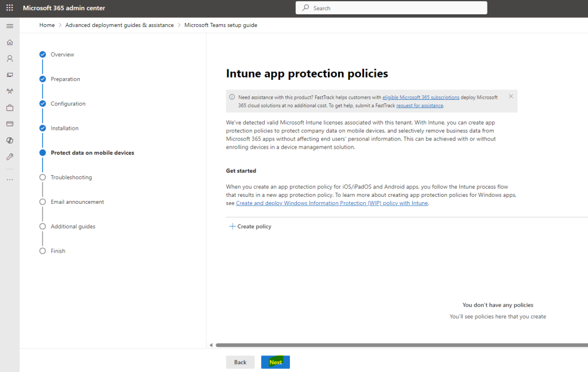
Task: Click the Next button
Action: pyautogui.click(x=275, y=362)
